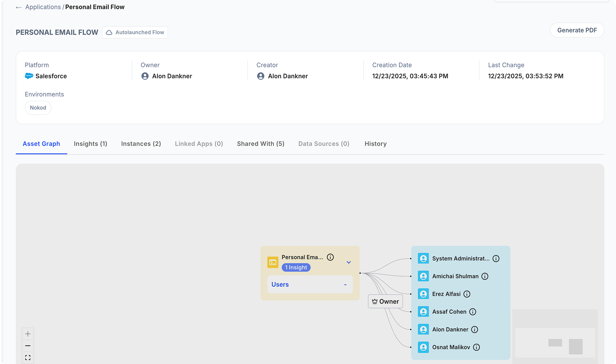616x364 pixels.
Task: Click the fit view icon in graph
Action: 28,357
